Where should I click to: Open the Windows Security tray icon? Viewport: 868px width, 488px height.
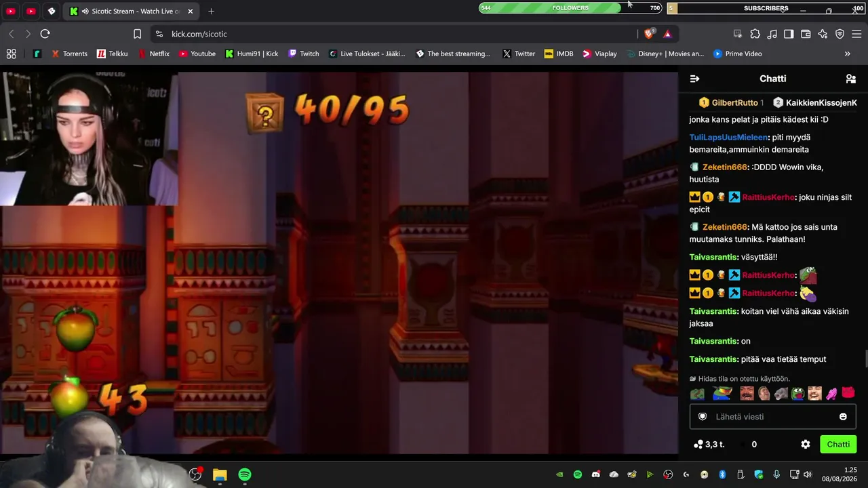coord(759,474)
